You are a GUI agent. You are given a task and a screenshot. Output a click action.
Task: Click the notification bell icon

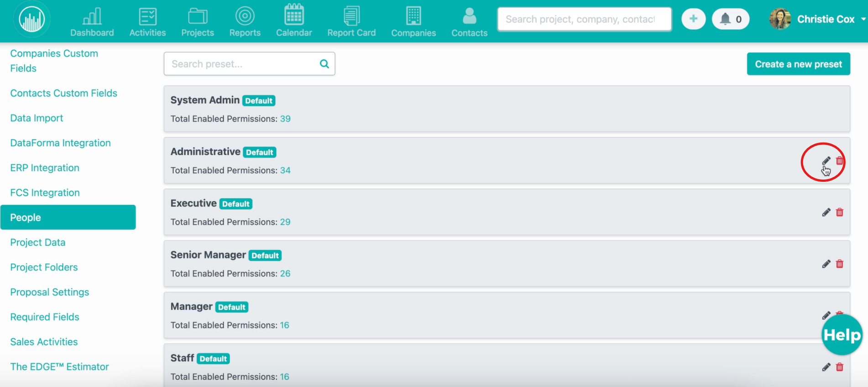(x=725, y=19)
